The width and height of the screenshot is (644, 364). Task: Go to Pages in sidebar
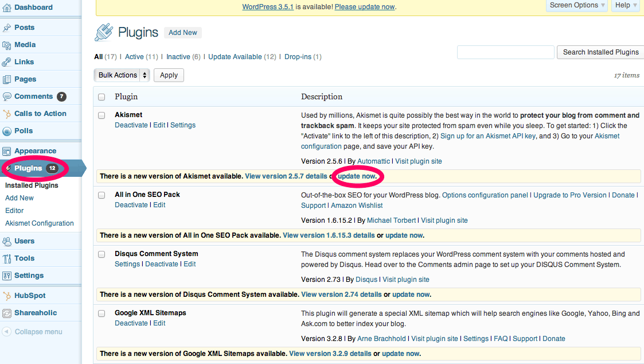coord(25,79)
